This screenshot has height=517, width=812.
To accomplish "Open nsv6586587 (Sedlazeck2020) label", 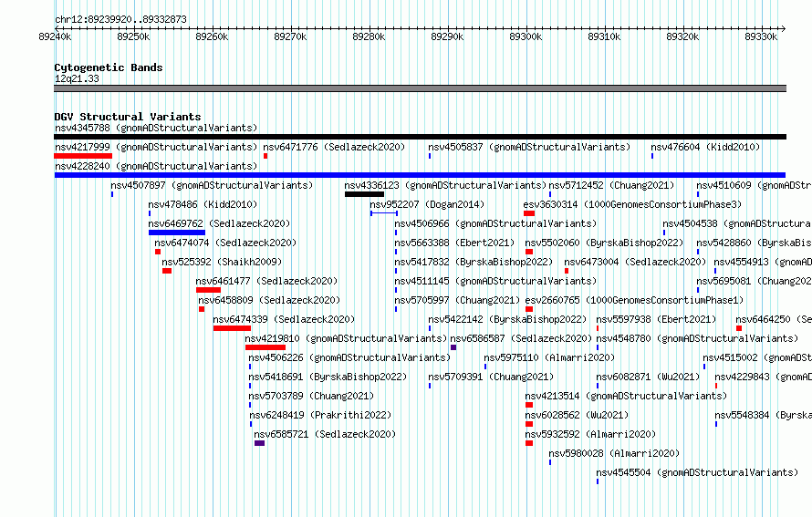I will click(x=521, y=338).
